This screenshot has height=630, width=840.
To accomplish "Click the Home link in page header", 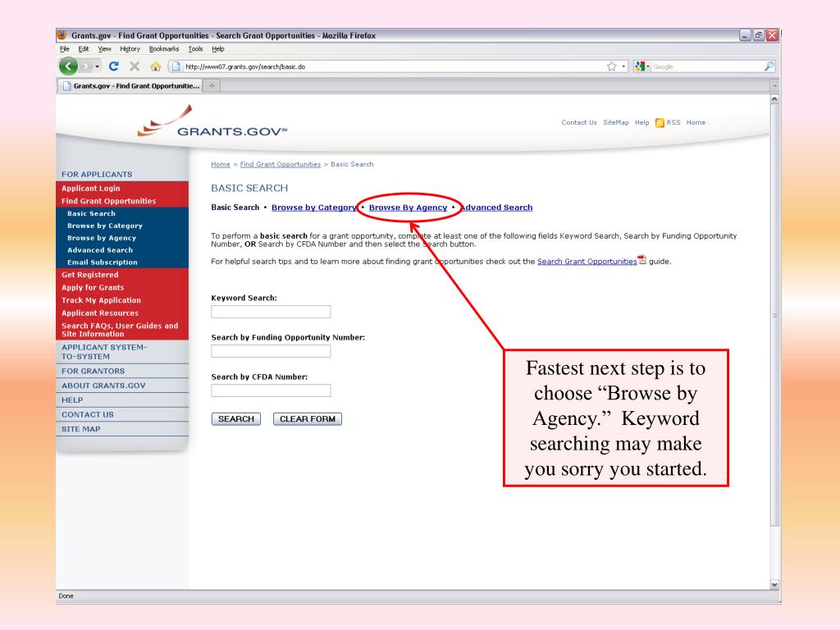I will pyautogui.click(x=696, y=122).
